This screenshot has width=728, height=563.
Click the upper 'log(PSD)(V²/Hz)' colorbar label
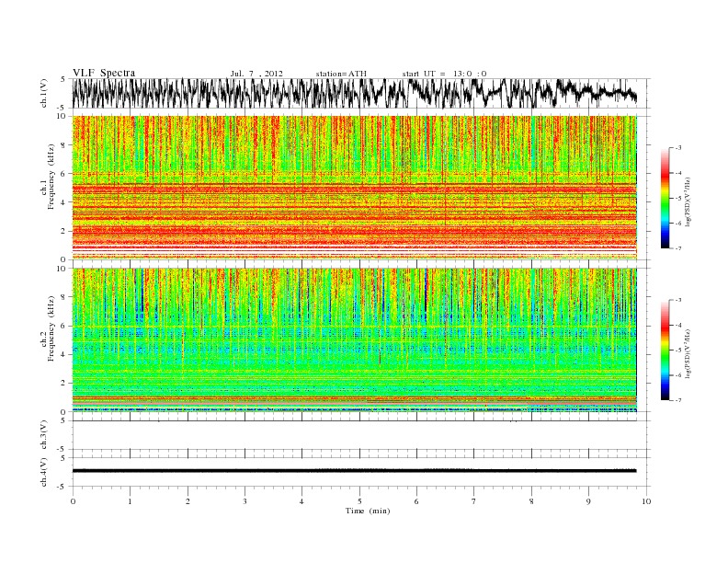[x=688, y=201]
